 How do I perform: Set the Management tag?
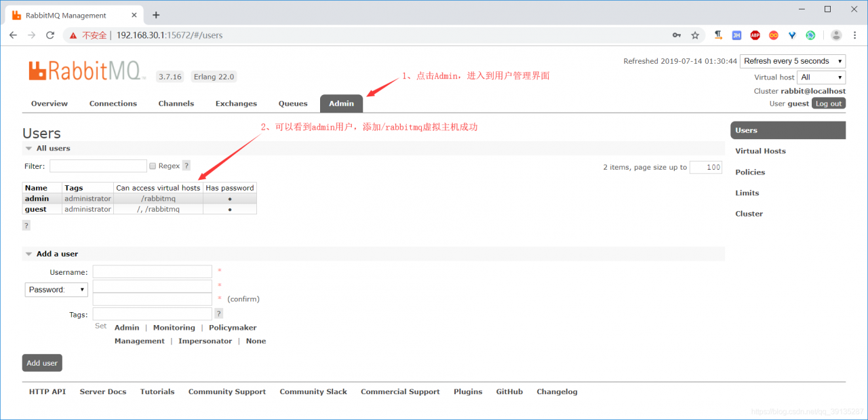(140, 341)
